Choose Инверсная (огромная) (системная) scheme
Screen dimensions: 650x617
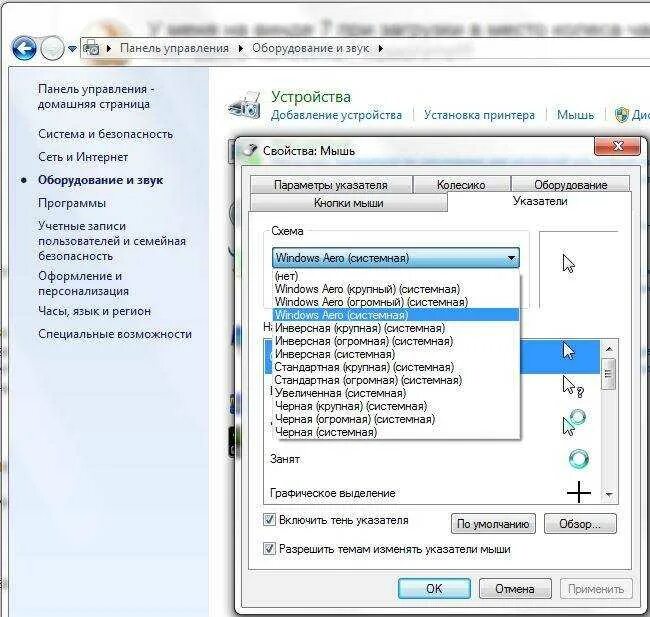click(x=396, y=341)
